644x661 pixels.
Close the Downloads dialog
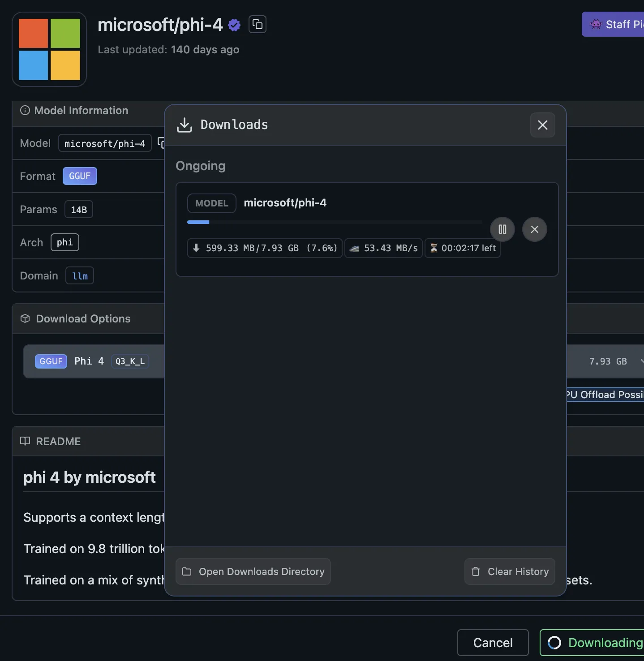[x=543, y=125]
